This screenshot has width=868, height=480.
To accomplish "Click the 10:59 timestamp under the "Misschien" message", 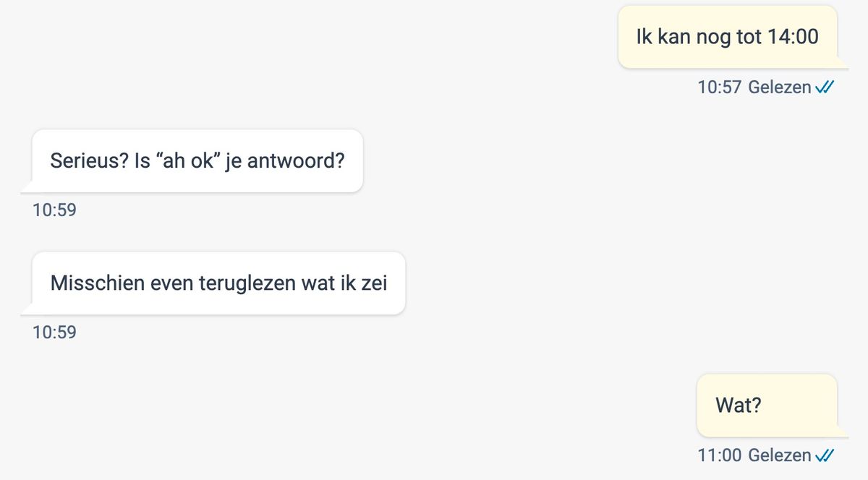I will (x=54, y=333).
